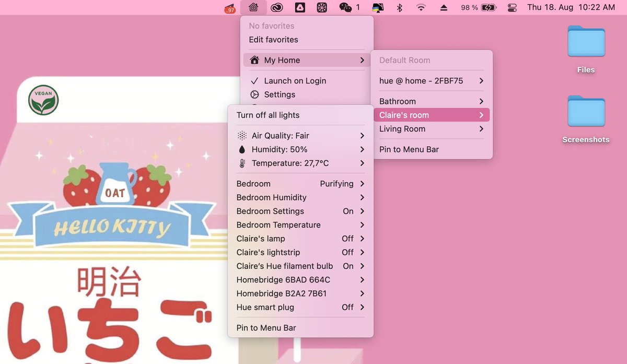Expand the Bedroom Temperature arrow
This screenshot has height=364, width=627.
362,225
